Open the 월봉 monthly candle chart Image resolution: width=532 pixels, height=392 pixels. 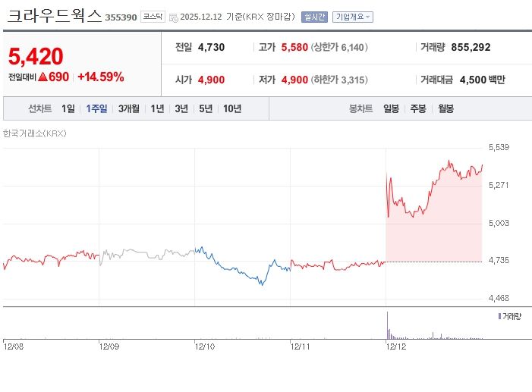pyautogui.click(x=445, y=108)
